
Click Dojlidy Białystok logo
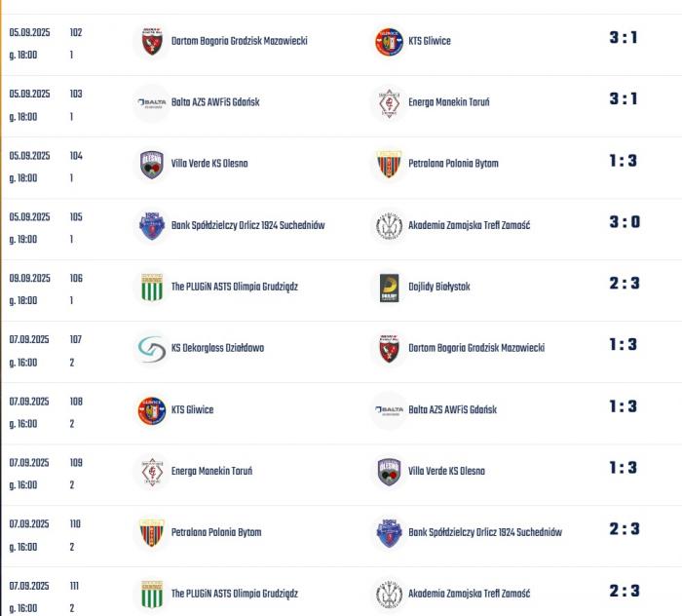[x=389, y=288]
